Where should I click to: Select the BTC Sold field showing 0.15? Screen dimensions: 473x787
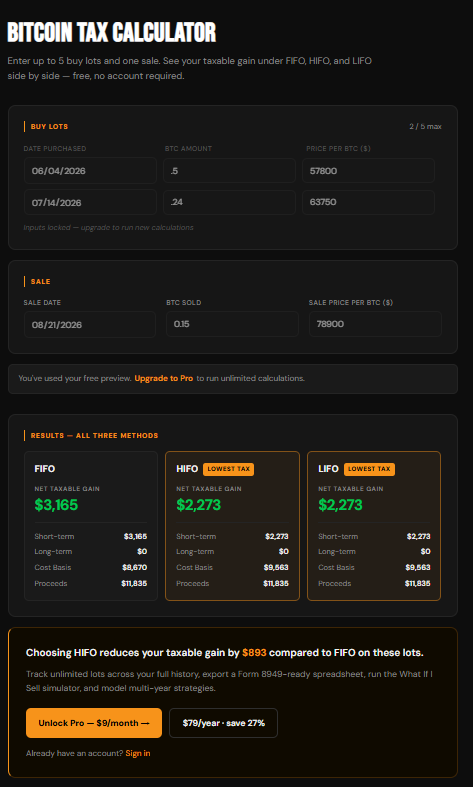[x=232, y=324]
